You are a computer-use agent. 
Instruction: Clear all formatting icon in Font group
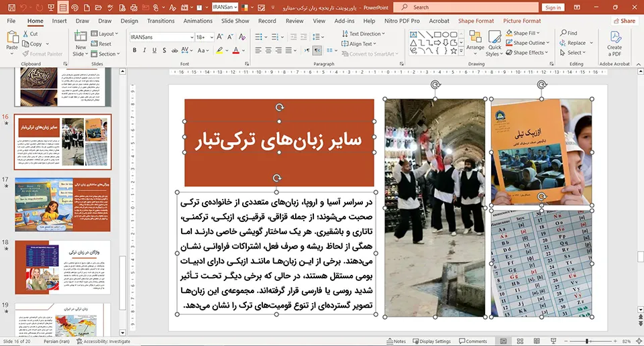pos(242,38)
